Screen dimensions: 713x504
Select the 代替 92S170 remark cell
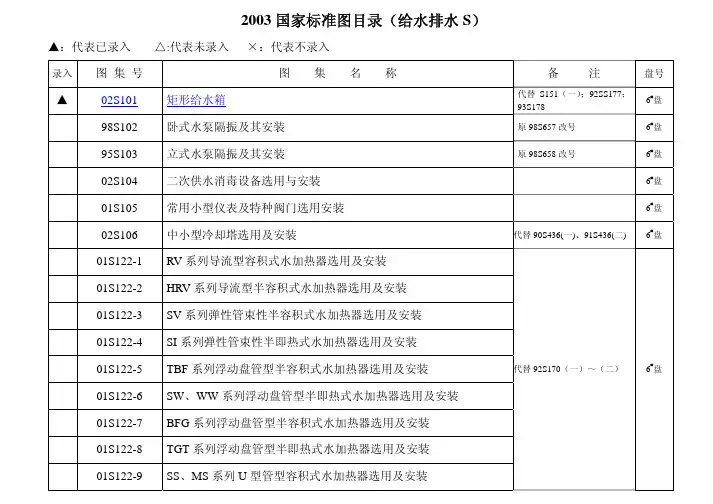tap(567, 369)
